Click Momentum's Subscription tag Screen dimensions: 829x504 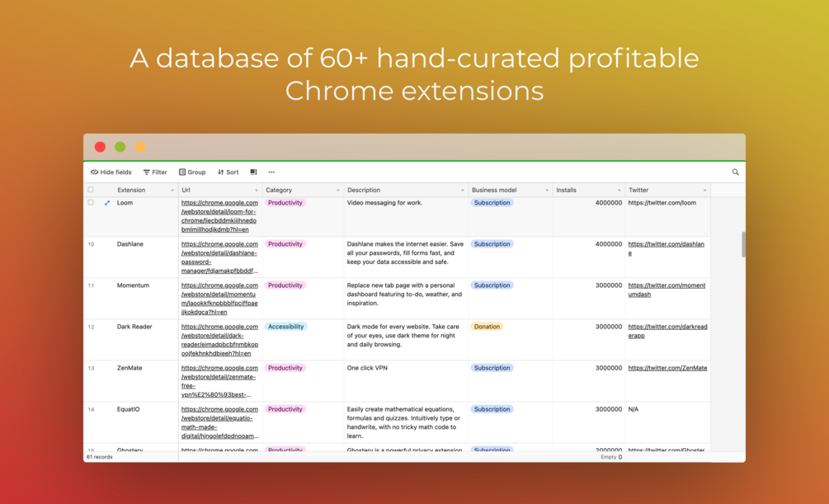492,285
